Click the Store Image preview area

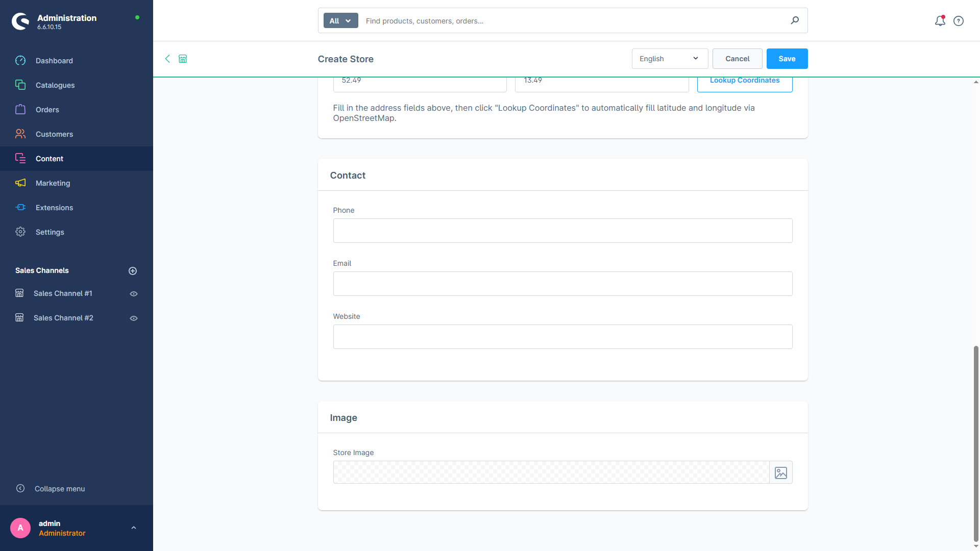pos(551,472)
